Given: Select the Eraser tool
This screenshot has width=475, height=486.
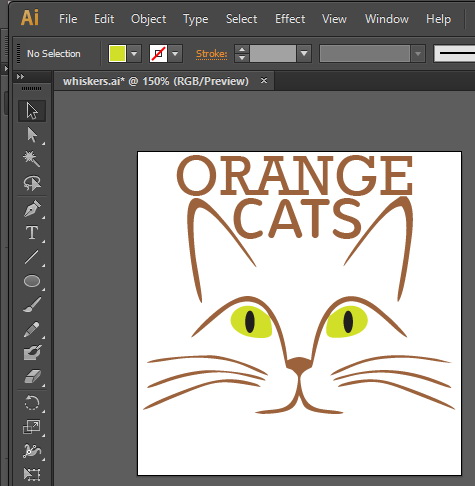Looking at the screenshot, I should click(x=32, y=377).
